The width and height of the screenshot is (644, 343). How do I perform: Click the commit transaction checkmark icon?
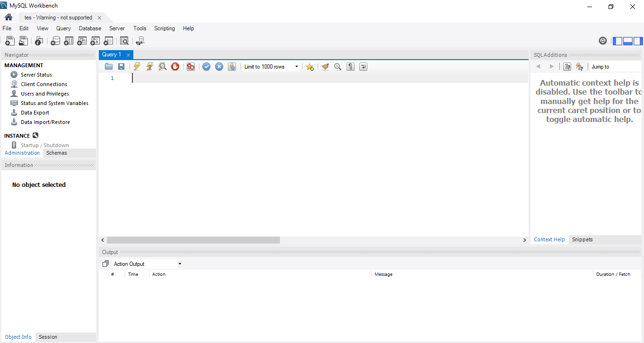coord(207,67)
